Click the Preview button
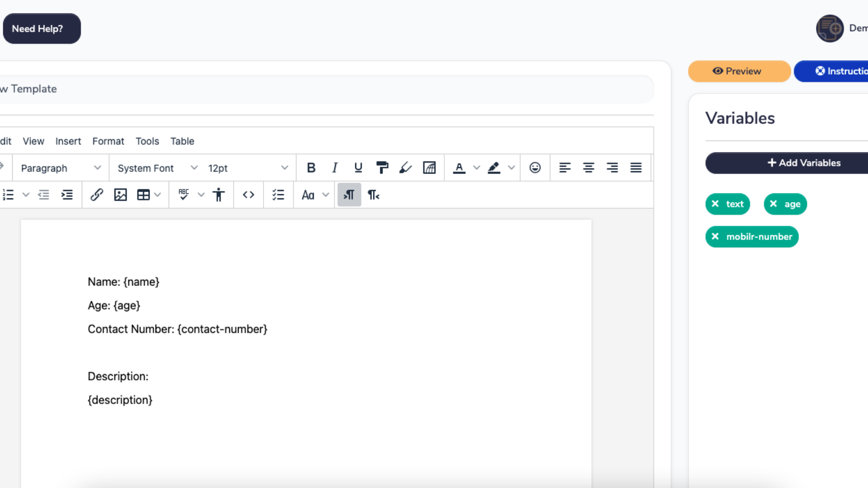Image resolution: width=868 pixels, height=488 pixels. tap(739, 71)
